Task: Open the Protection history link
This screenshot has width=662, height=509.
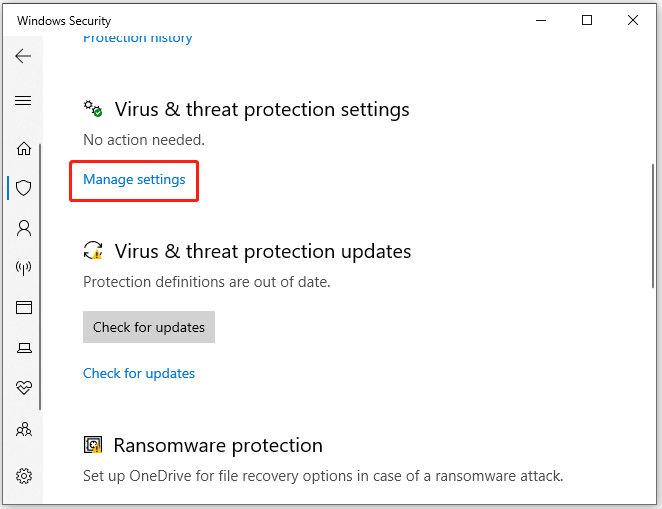Action: [138, 38]
